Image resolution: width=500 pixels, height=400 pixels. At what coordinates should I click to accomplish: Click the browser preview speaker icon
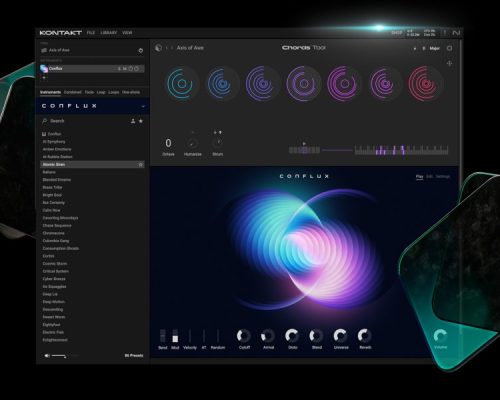[47, 356]
